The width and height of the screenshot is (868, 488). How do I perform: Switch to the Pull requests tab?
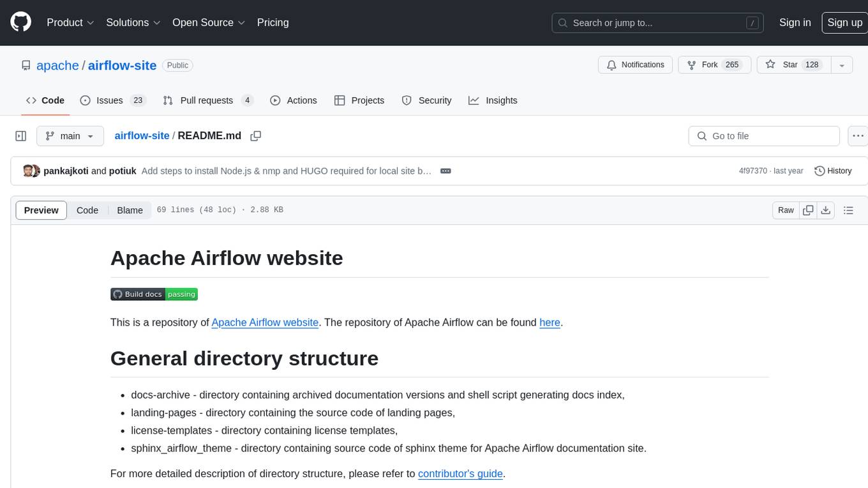[208, 100]
